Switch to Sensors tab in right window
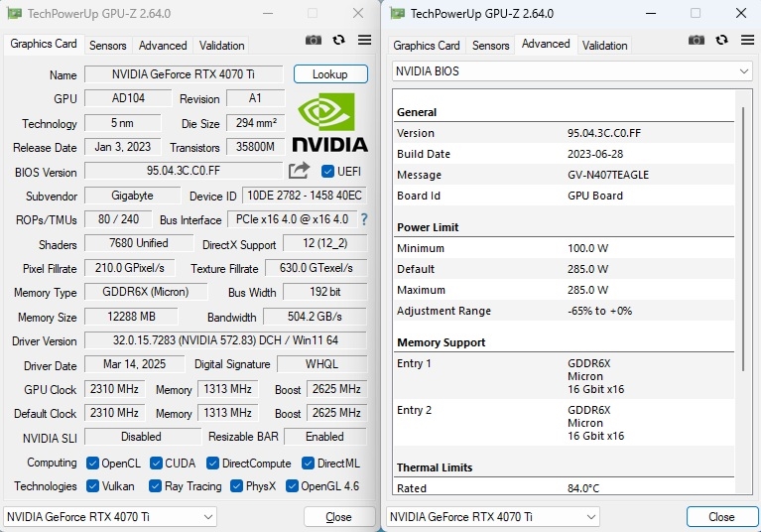The width and height of the screenshot is (761, 532). coord(491,46)
